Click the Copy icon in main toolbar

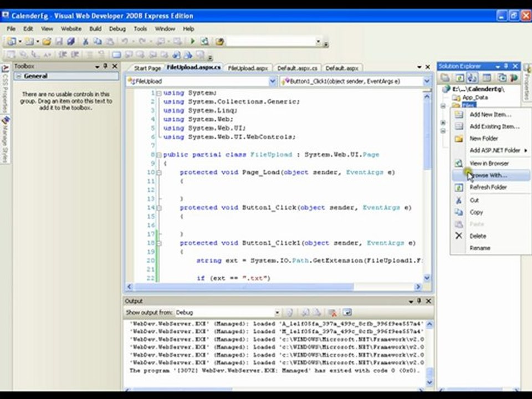point(98,42)
